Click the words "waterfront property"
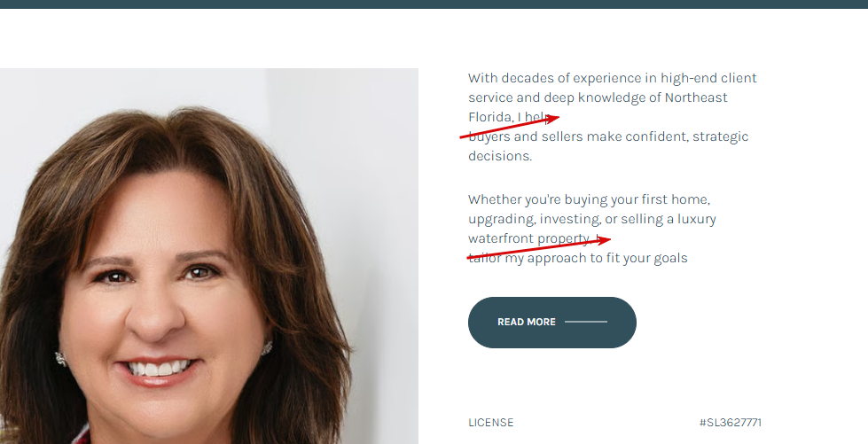The height and width of the screenshot is (444, 868). (x=529, y=238)
